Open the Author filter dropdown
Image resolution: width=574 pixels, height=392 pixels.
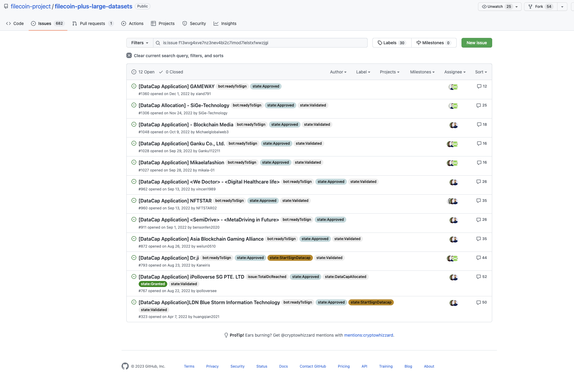coord(338,72)
